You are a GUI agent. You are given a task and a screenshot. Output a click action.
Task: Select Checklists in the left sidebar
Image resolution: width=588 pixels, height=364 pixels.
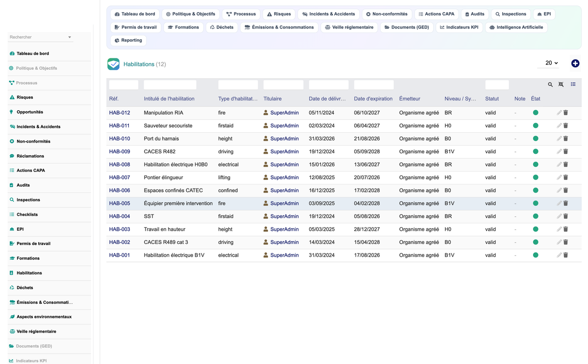pyautogui.click(x=27, y=215)
